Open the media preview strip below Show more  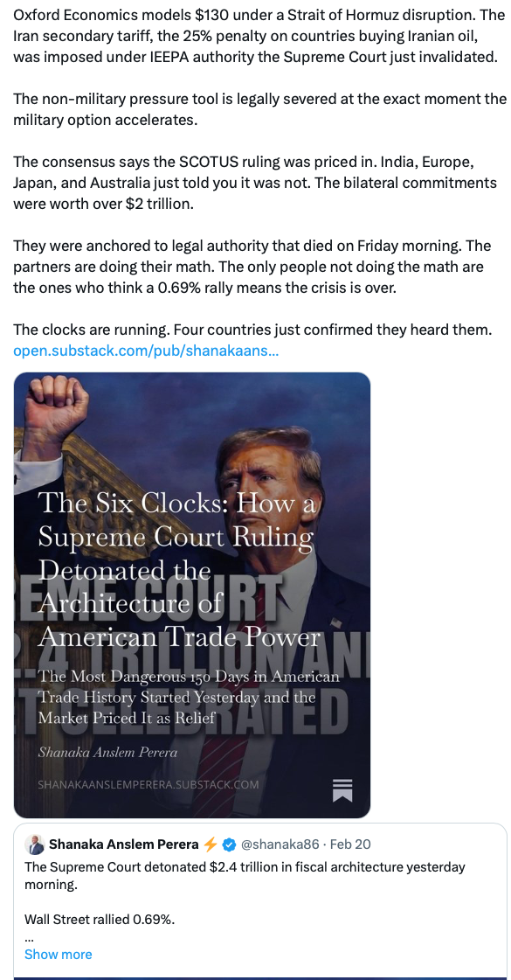coord(260,977)
